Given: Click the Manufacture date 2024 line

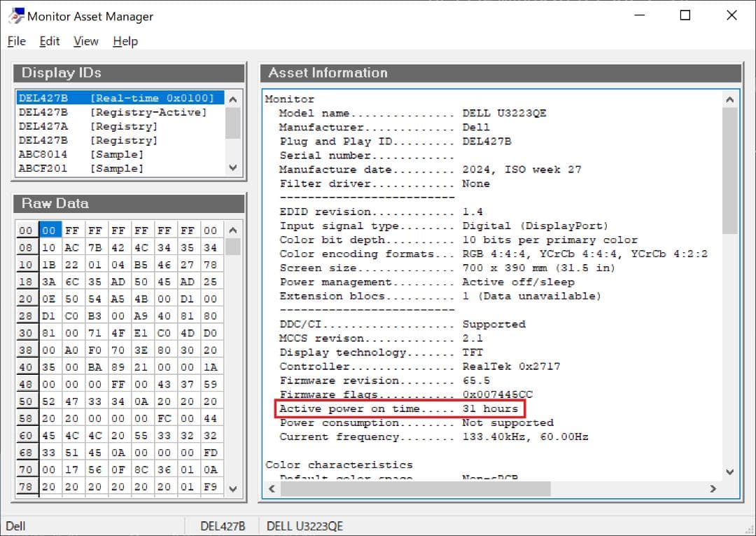Looking at the screenshot, I should [430, 170].
